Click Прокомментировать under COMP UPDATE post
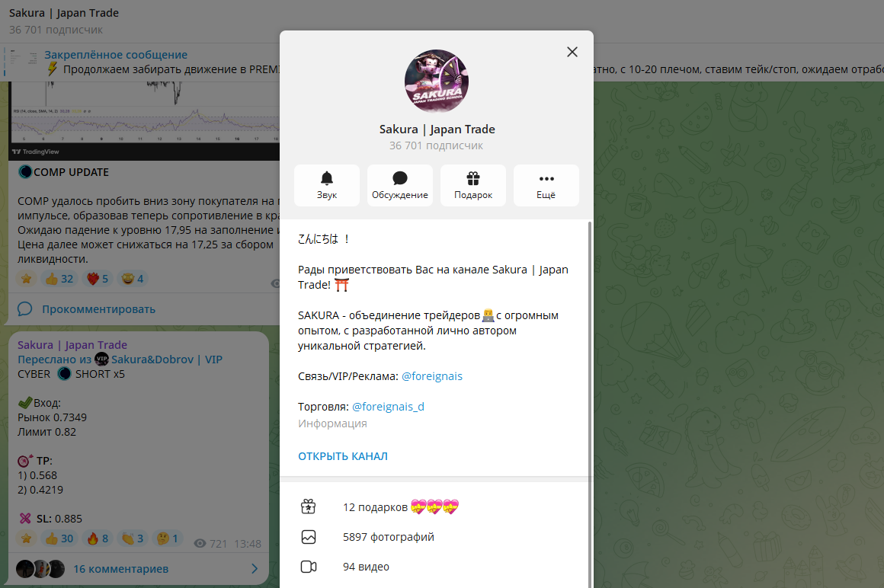Image resolution: width=884 pixels, height=588 pixels. click(x=98, y=309)
